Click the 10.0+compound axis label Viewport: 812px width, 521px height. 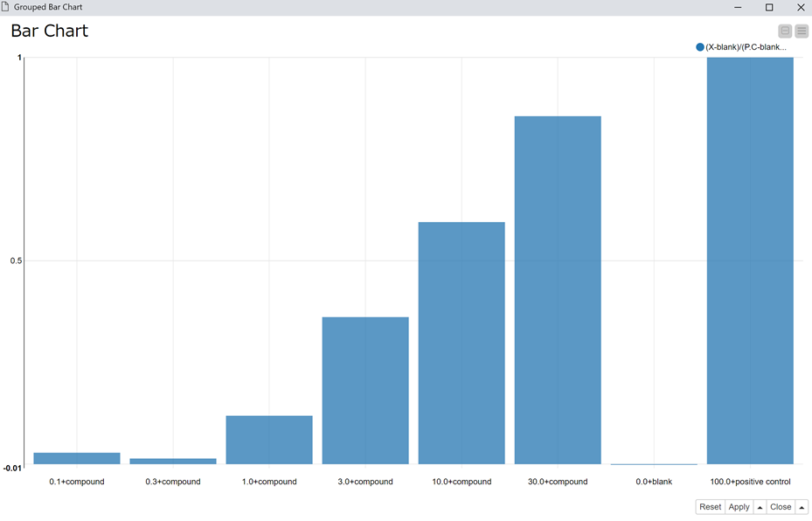pyautogui.click(x=462, y=482)
